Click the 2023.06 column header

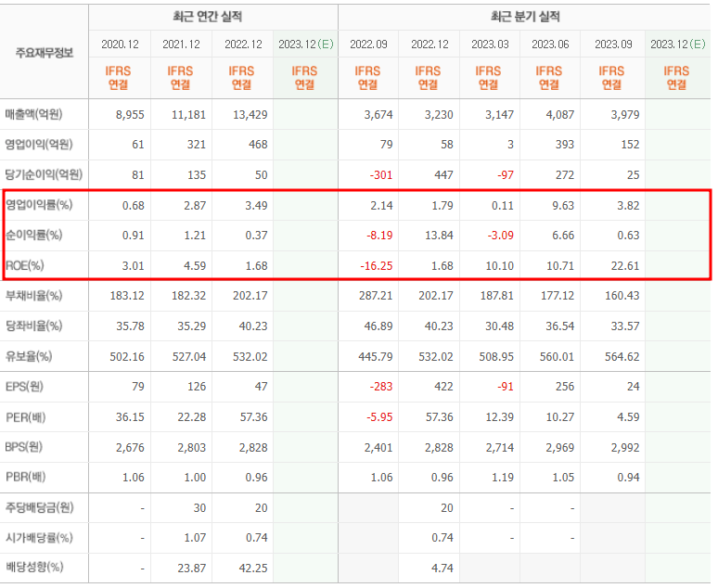pos(550,45)
